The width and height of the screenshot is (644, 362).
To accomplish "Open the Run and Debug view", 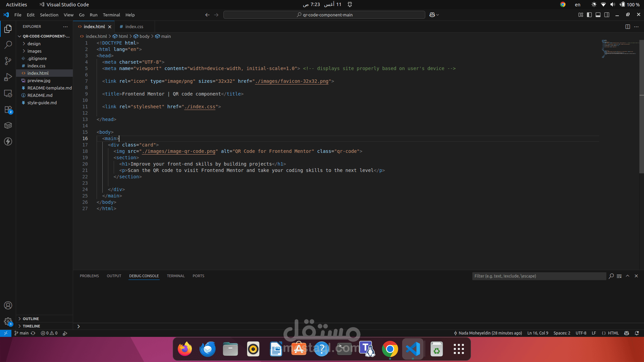I will point(8,77).
